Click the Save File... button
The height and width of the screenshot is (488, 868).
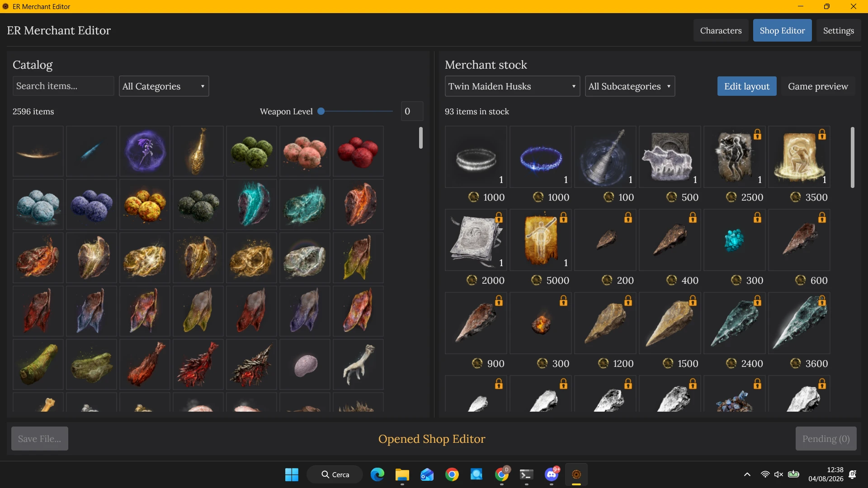[40, 438]
